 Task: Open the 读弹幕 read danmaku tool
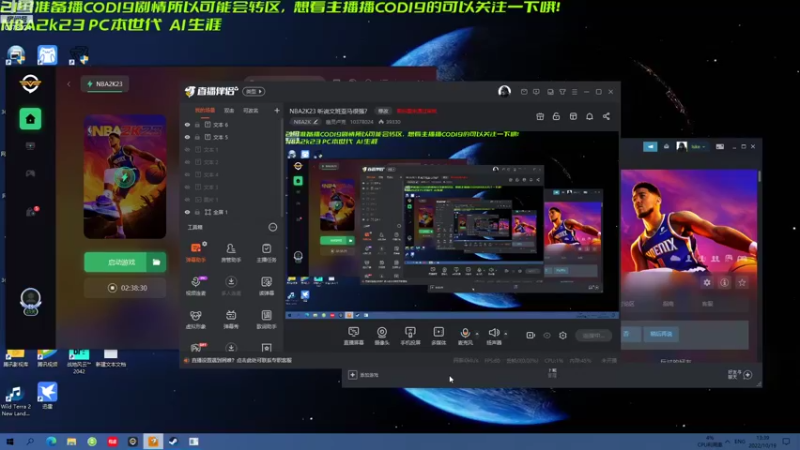click(266, 286)
